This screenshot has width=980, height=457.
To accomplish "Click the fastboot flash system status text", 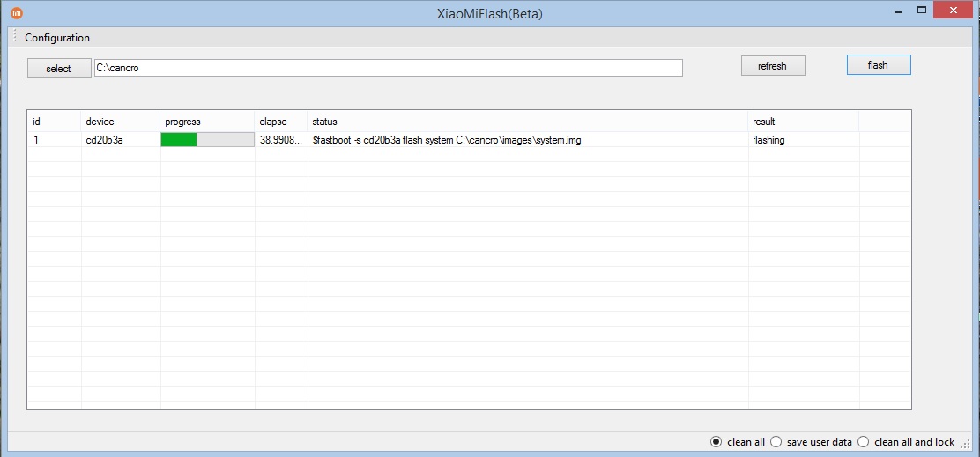I will (x=446, y=140).
